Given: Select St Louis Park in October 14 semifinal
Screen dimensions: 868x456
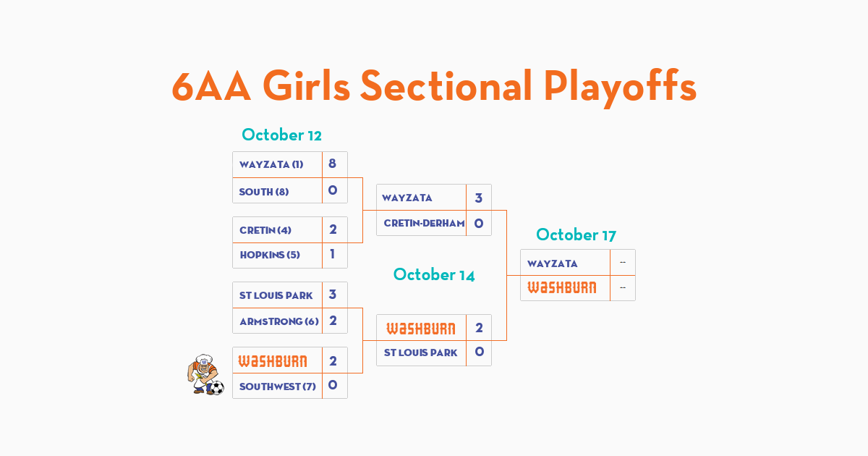Looking at the screenshot, I should pyautogui.click(x=422, y=353).
